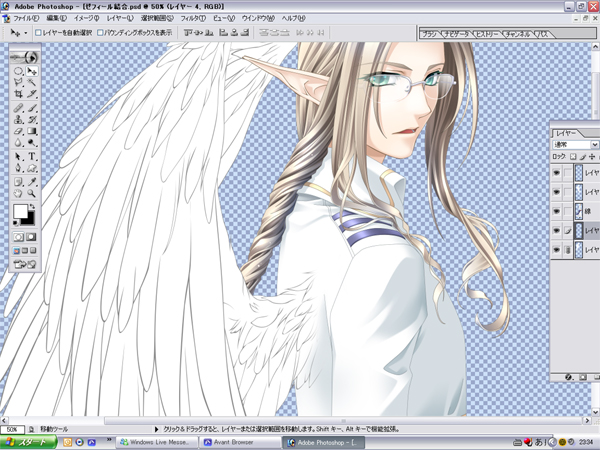The width and height of the screenshot is (600, 450).
Task: Select the Elliptical Marquee tool
Action: click(x=18, y=71)
